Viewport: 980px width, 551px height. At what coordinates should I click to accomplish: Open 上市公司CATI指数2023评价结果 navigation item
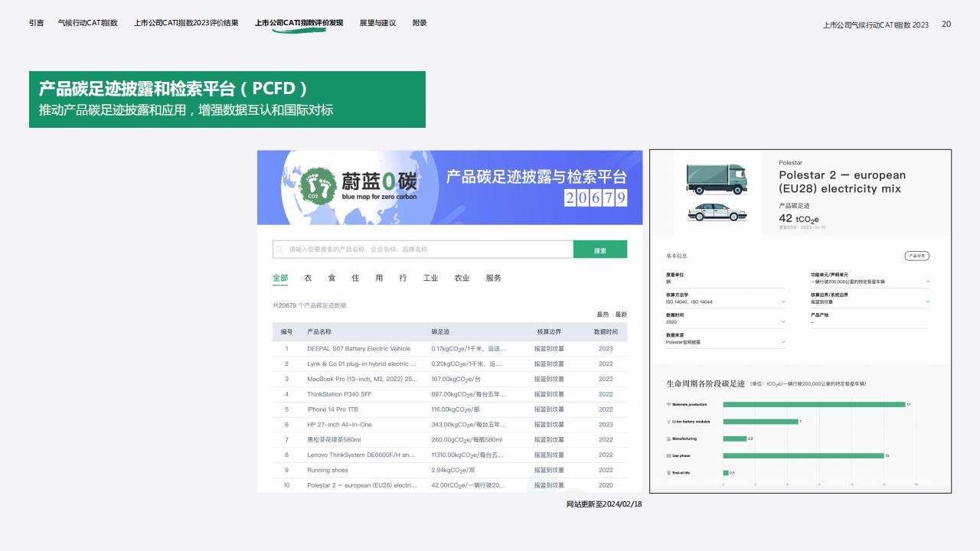tap(186, 23)
